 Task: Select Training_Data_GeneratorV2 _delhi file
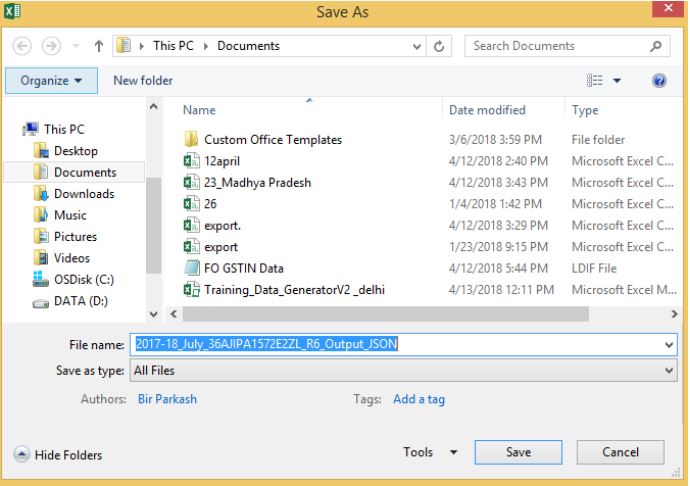tap(294, 290)
